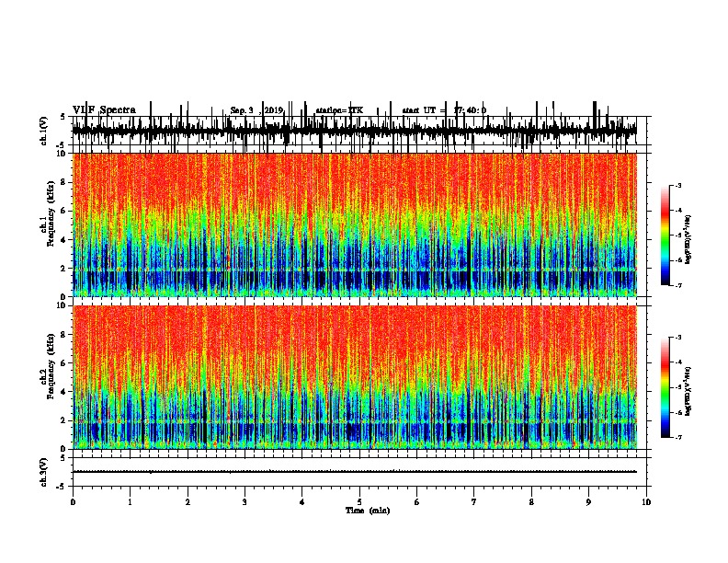Click the flat ch.3 voltage trace
728x563 pixels.
tap(355, 472)
